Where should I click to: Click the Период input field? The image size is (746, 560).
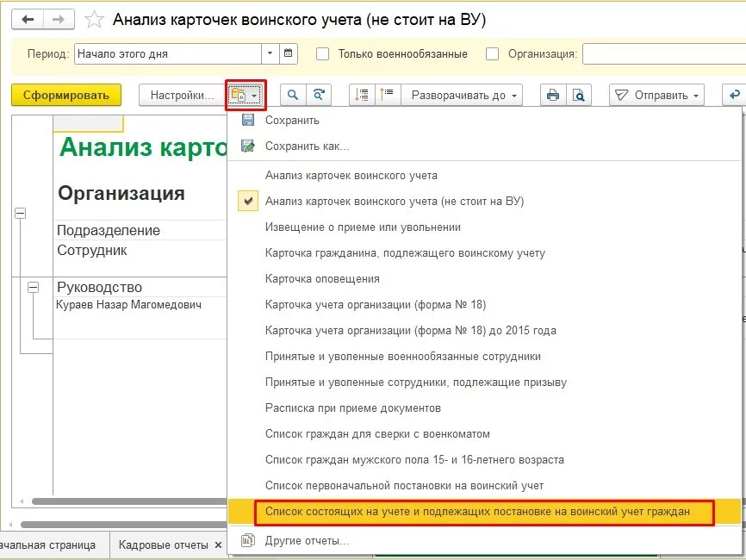click(168, 53)
